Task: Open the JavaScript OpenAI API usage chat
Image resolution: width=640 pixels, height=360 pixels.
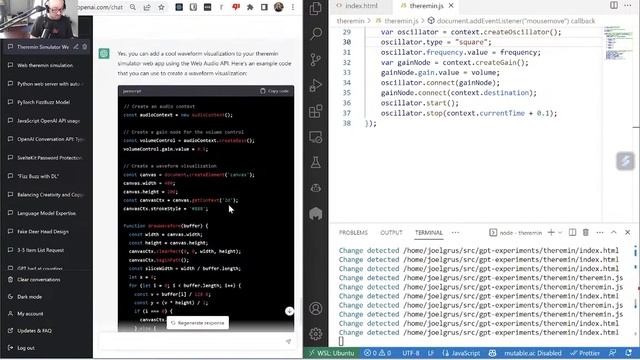Action: (46, 121)
